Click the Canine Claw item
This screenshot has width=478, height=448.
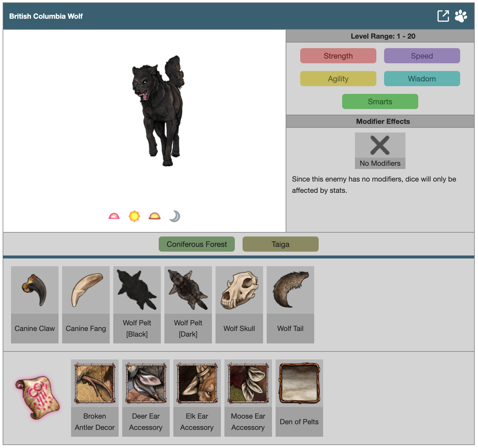click(35, 305)
